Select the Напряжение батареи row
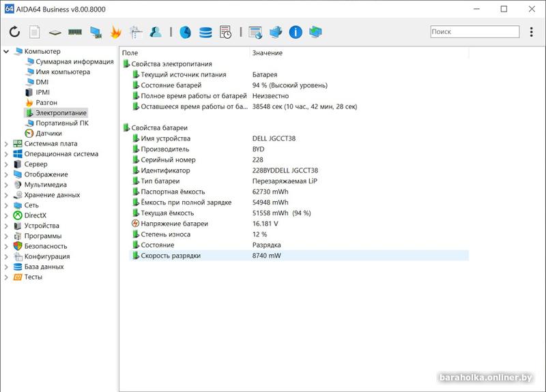Screen dimensions: 546x392 pyautogui.click(x=300, y=224)
